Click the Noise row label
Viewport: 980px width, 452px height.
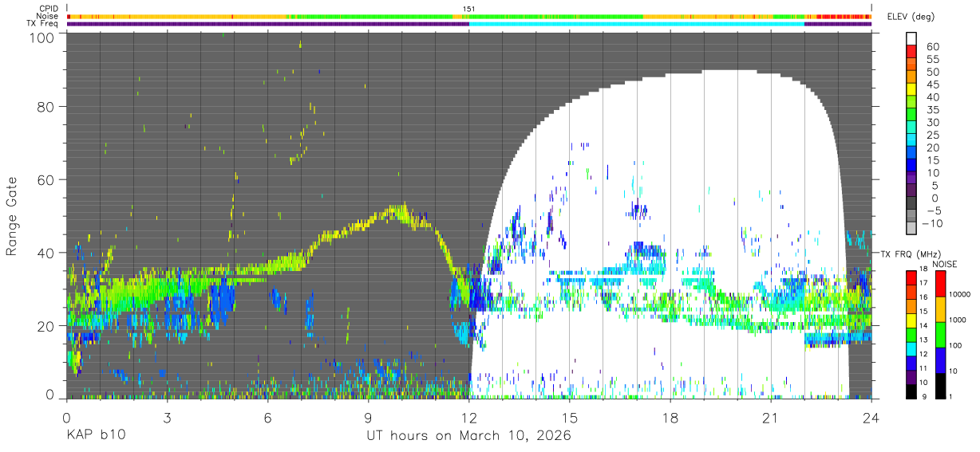coord(47,16)
